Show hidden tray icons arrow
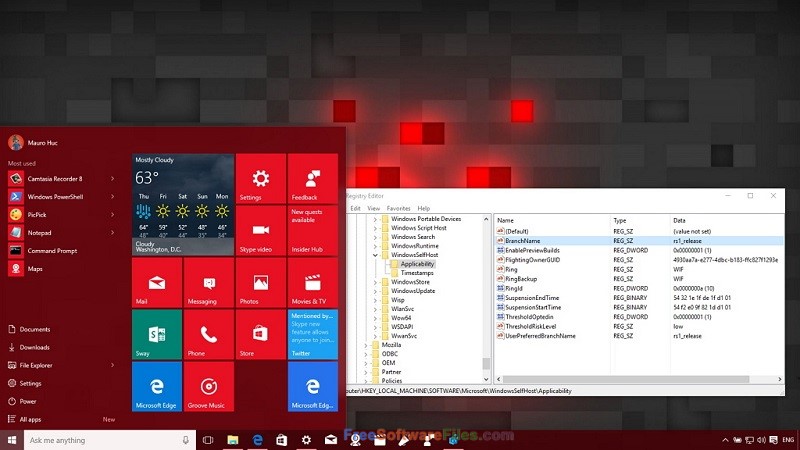The width and height of the screenshot is (800, 450). click(725, 440)
